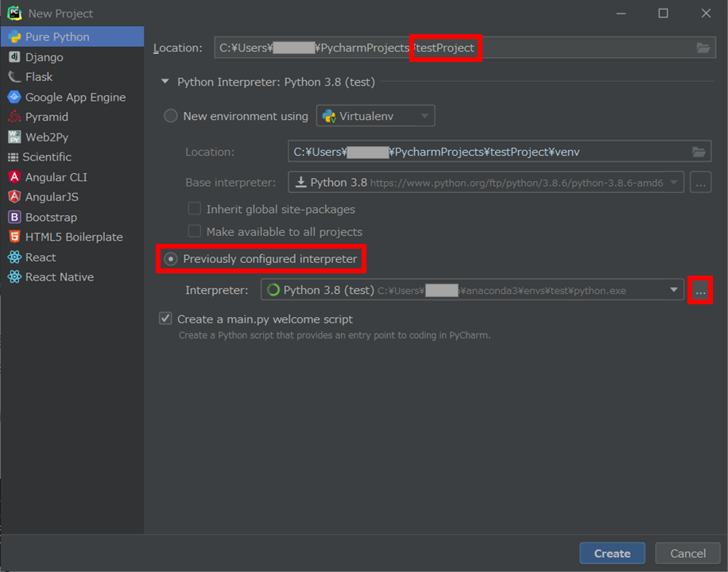Viewport: 728px width, 572px height.
Task: Click the 'Interpreter:' label
Action: [x=216, y=291]
